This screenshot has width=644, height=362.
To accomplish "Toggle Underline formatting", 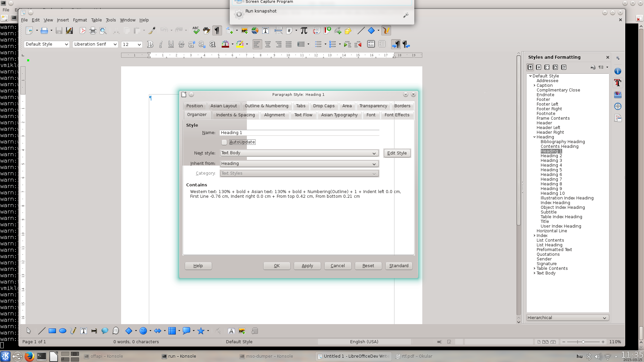I will point(171,44).
